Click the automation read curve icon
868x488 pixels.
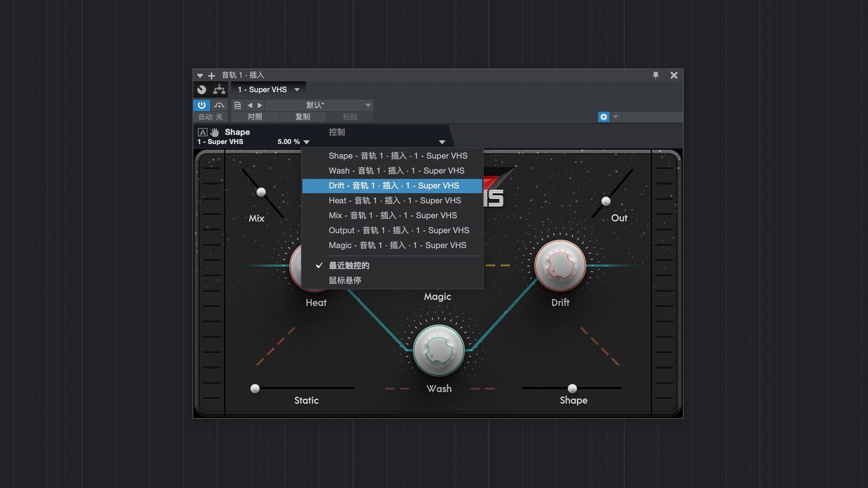pyautogui.click(x=219, y=105)
